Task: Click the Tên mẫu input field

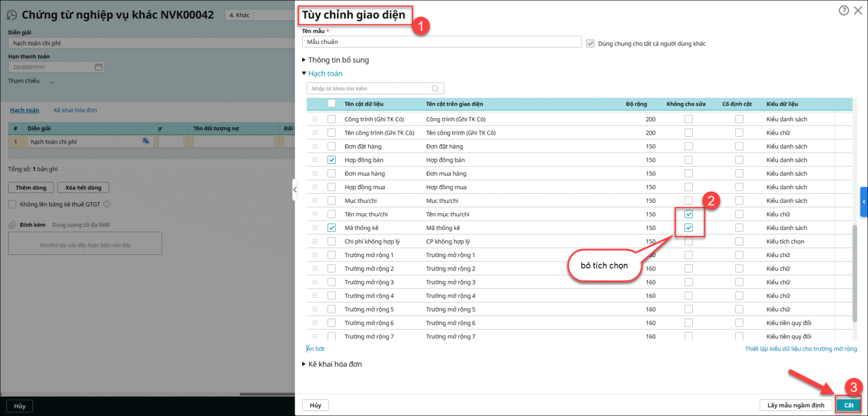Action: coord(441,42)
